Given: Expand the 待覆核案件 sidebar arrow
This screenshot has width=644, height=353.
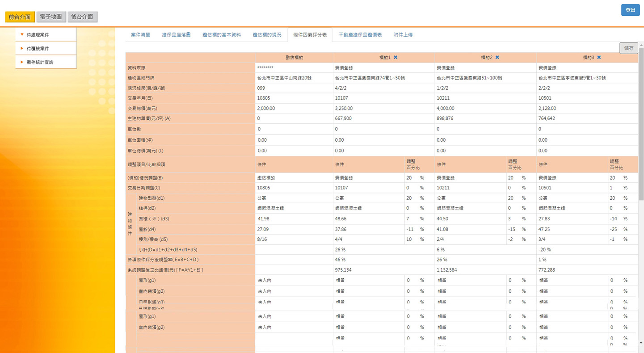Looking at the screenshot, I should coord(22,48).
